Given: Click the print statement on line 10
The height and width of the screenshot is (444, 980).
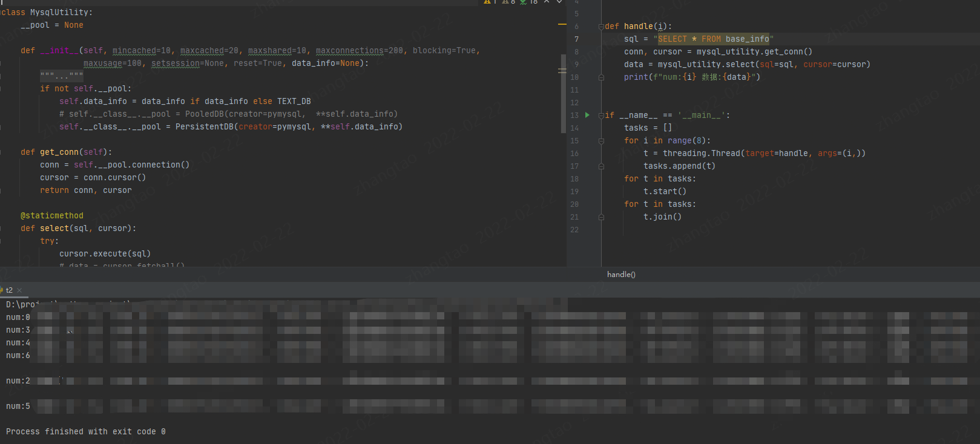Looking at the screenshot, I should coord(692,77).
